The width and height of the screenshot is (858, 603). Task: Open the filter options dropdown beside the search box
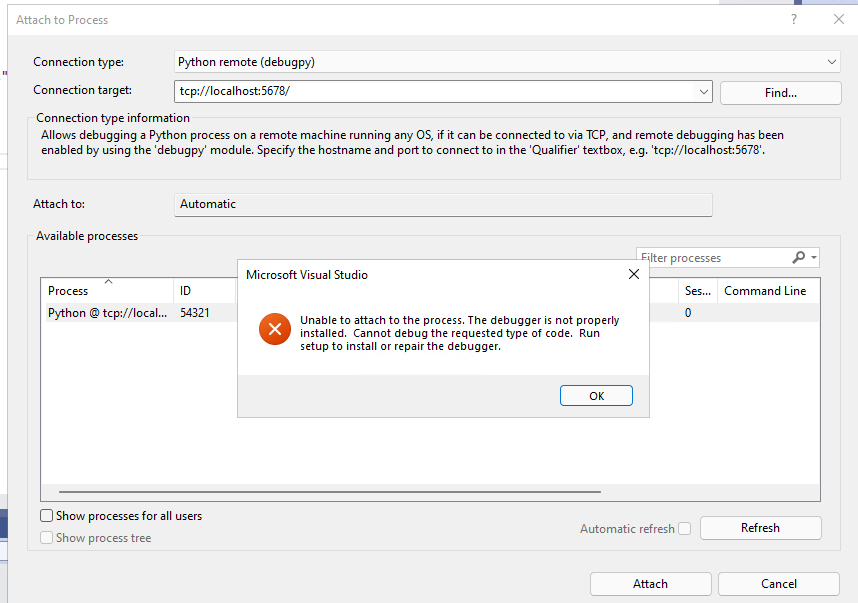click(815, 257)
